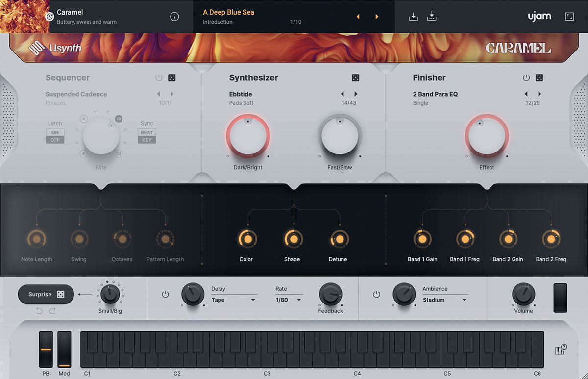This screenshot has width=588, height=379.
Task: Toggle the Ambience power button
Action: [376, 295]
